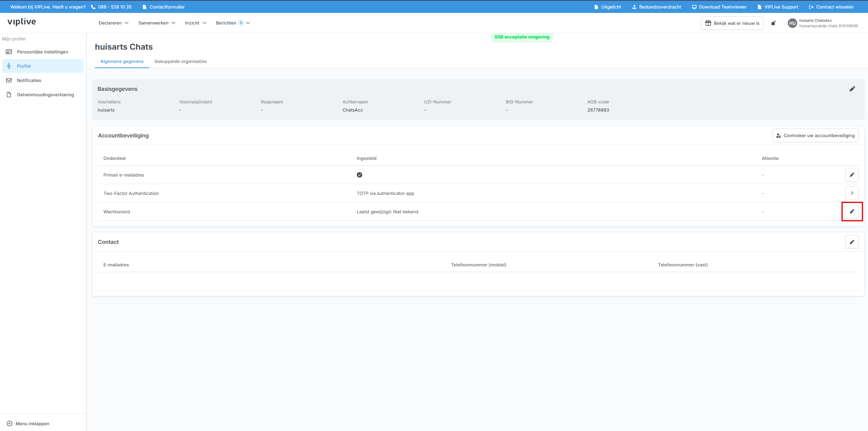This screenshot has width=868, height=431.
Task: Open Bestandsoverdracht link
Action: tap(656, 7)
